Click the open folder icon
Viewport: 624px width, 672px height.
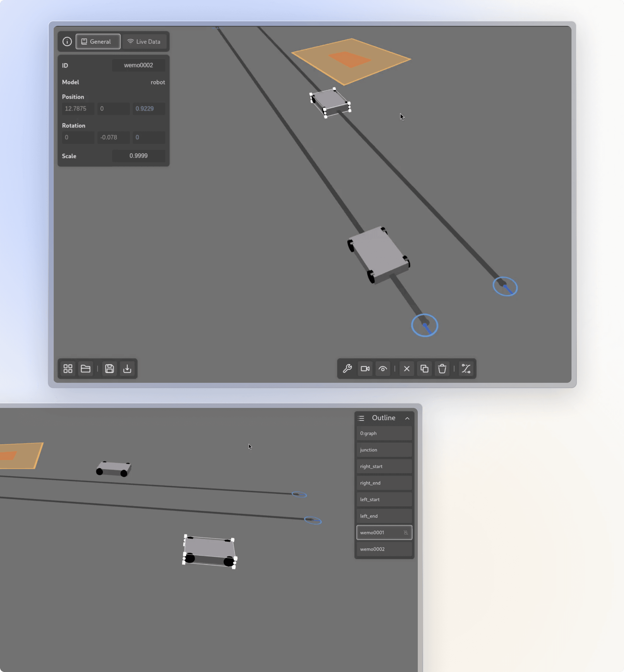tap(85, 368)
